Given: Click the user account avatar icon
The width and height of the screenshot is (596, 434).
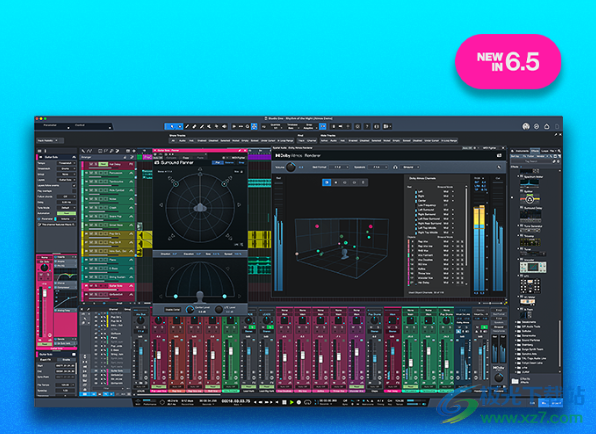Looking at the screenshot, I should pyautogui.click(x=526, y=126).
